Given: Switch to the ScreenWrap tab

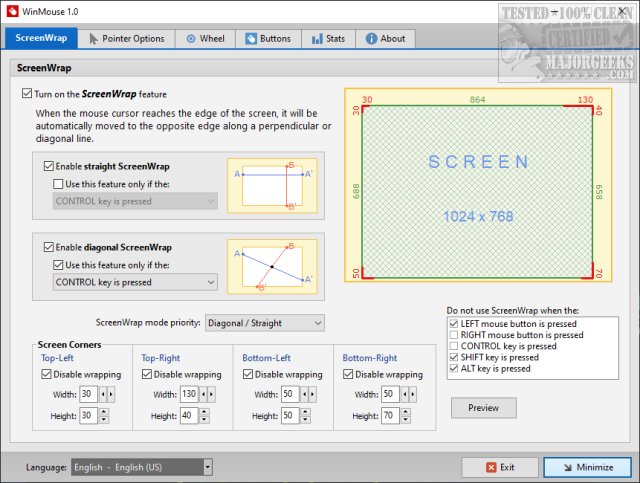Looking at the screenshot, I should pyautogui.click(x=41, y=38).
